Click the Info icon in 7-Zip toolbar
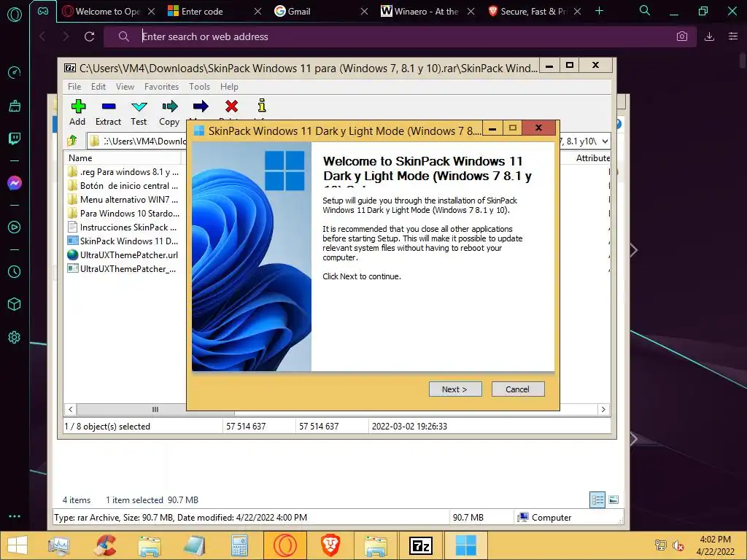 click(x=262, y=106)
